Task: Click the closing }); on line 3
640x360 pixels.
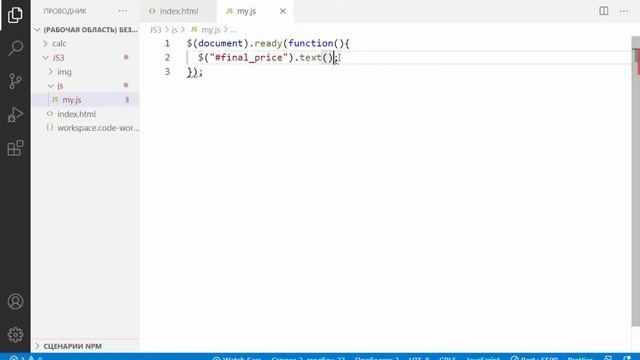Action: coord(195,72)
